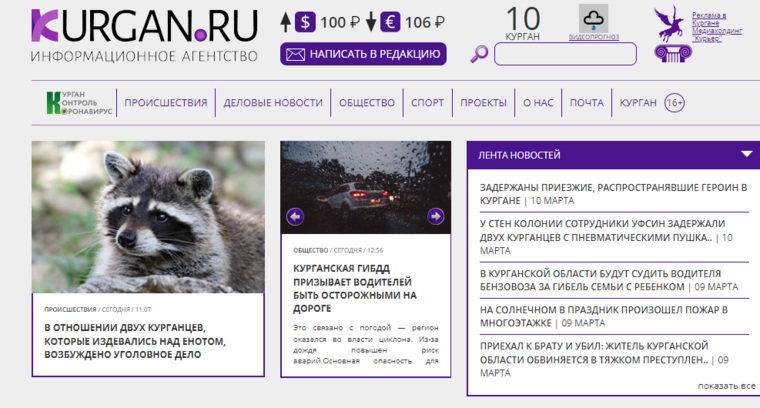Open news about fire on Солнечный
The height and width of the screenshot is (408, 760).
(x=603, y=316)
